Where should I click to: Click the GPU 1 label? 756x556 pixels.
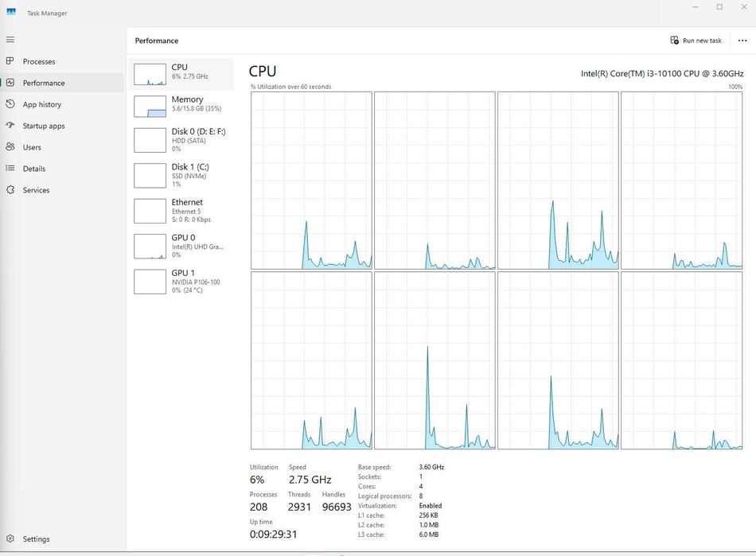[x=183, y=273]
